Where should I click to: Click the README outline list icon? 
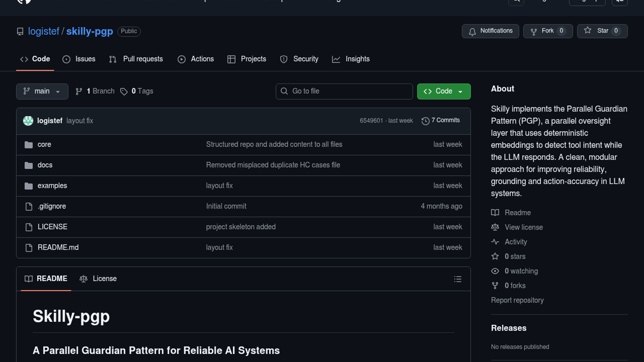click(x=458, y=279)
